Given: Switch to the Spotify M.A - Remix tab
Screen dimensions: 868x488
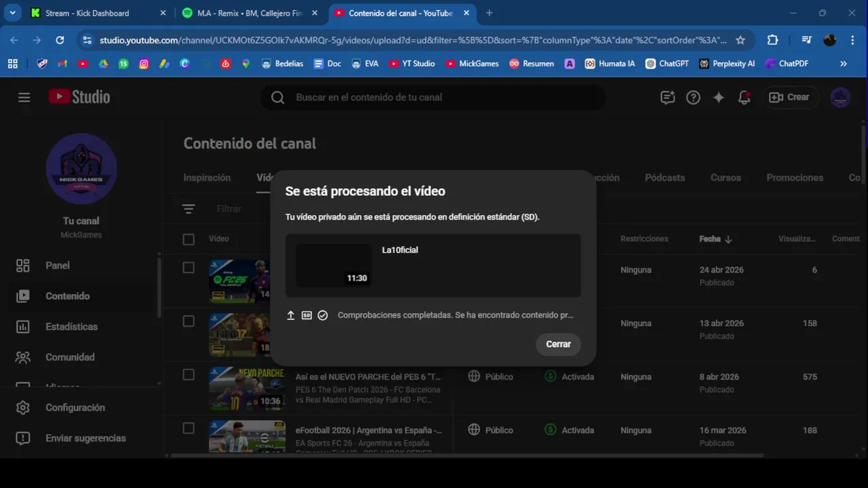Looking at the screenshot, I should pos(251,13).
